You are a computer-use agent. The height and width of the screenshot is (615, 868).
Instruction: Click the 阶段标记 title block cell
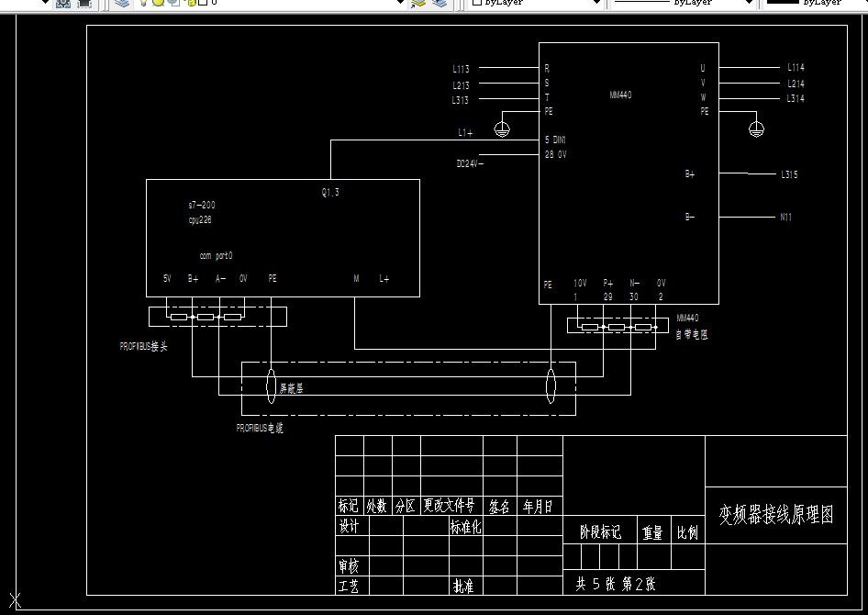[600, 531]
